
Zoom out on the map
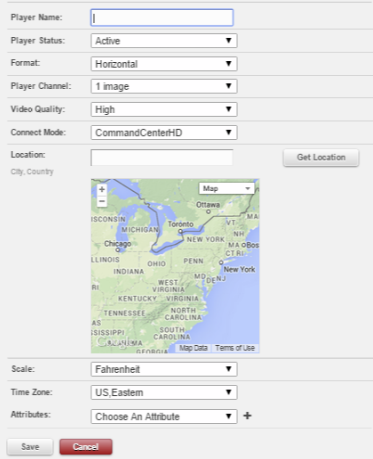tap(102, 201)
